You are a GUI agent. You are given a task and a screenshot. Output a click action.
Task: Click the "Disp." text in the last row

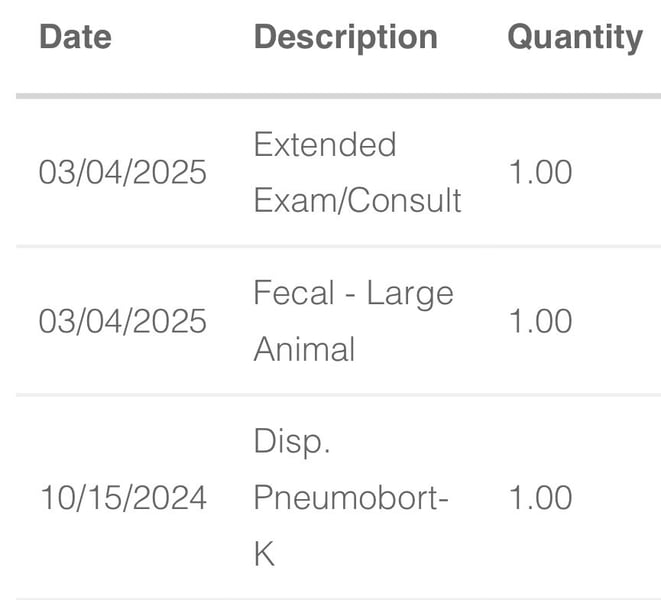[291, 442]
